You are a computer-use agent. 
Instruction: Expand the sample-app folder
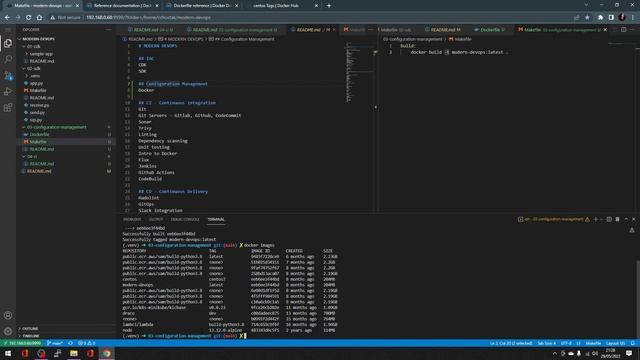40,53
